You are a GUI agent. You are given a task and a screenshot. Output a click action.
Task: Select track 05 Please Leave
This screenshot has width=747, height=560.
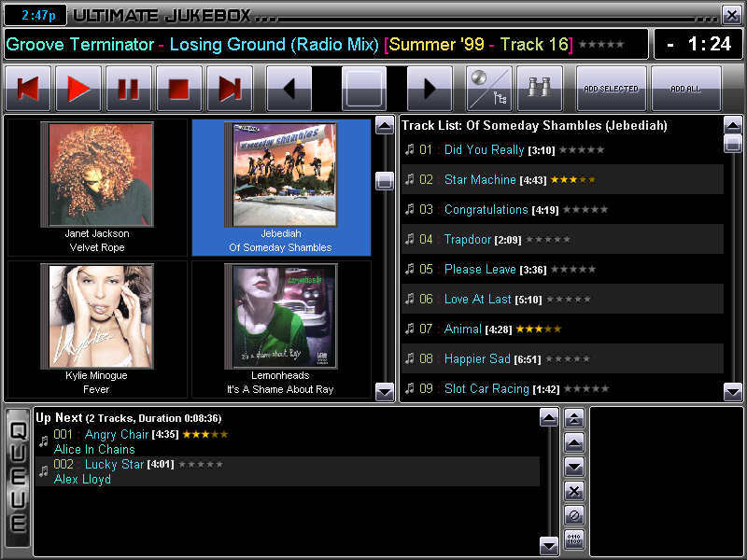point(562,269)
